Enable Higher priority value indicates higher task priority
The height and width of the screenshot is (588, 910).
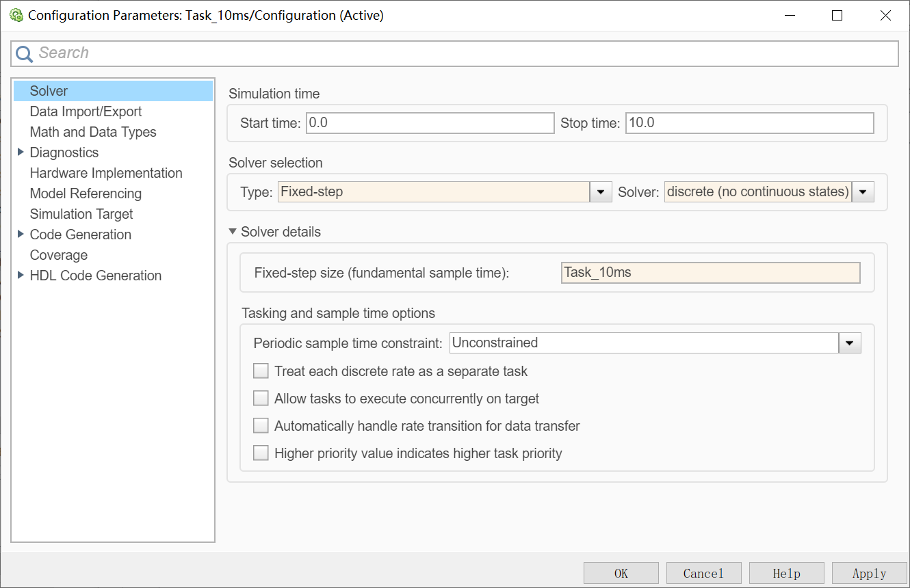tap(261, 453)
